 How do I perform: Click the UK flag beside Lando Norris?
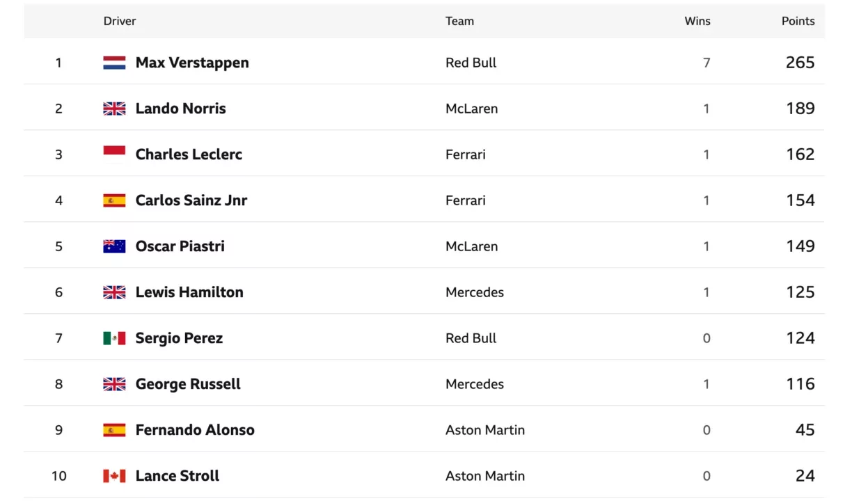[114, 109]
